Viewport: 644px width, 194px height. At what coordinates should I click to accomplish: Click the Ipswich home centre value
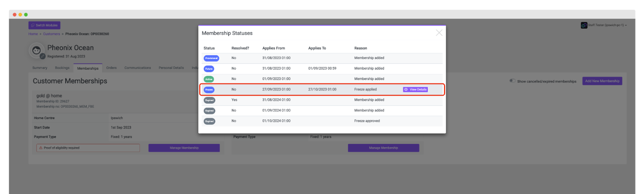click(117, 118)
